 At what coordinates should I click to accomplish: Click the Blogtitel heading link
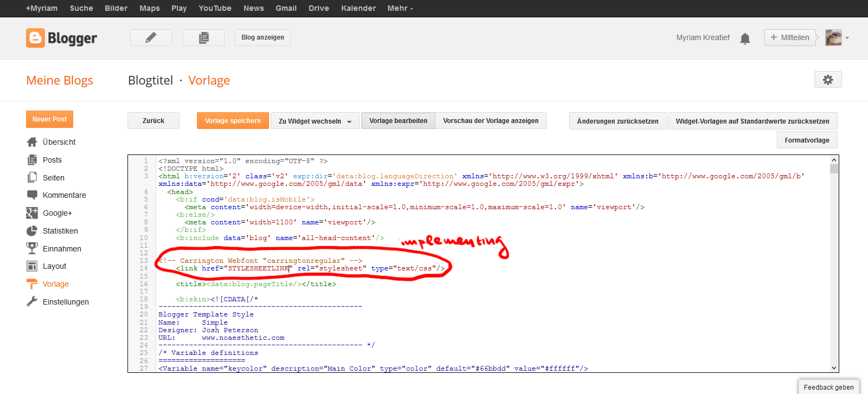tap(150, 80)
